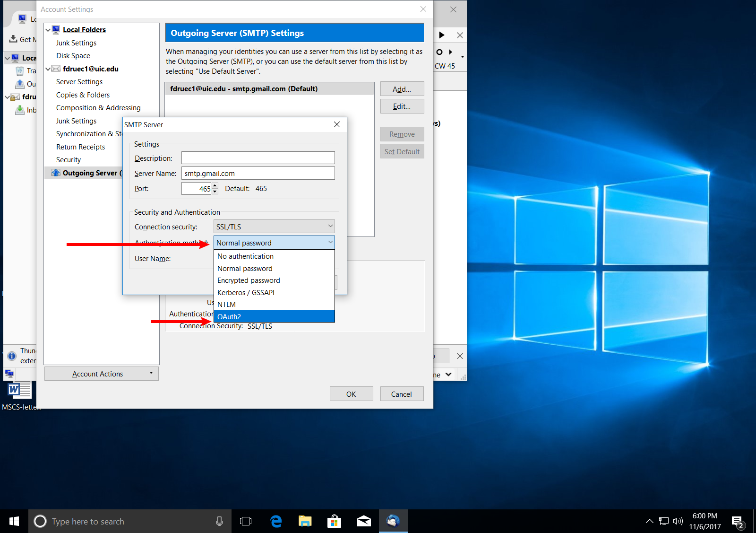Viewport: 756px width, 533px height.
Task: Click Local Folders computer icon
Action: coord(56,30)
